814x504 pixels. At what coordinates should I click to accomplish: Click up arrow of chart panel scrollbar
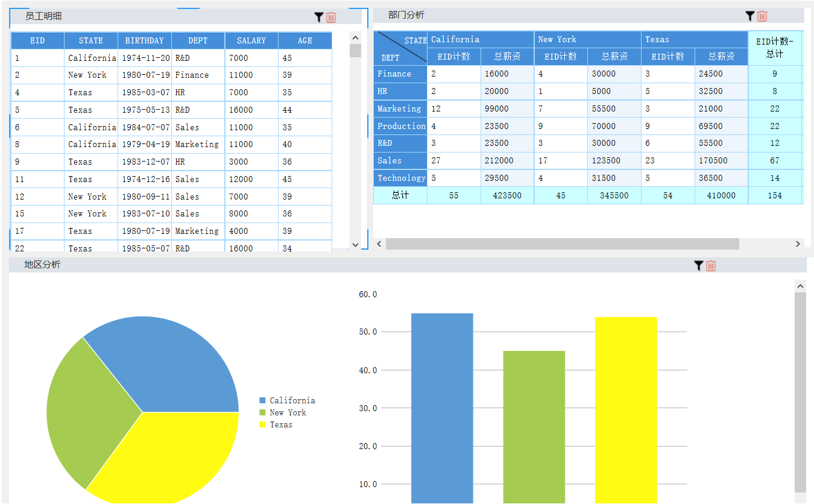pyautogui.click(x=800, y=286)
